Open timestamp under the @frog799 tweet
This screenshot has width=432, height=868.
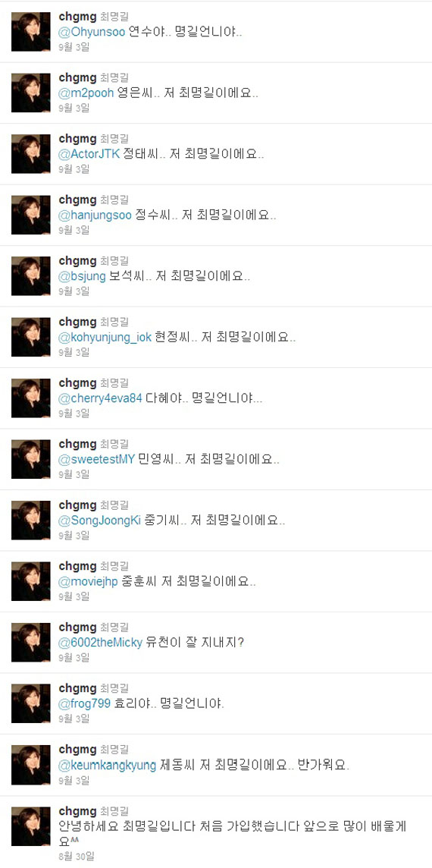(74, 719)
